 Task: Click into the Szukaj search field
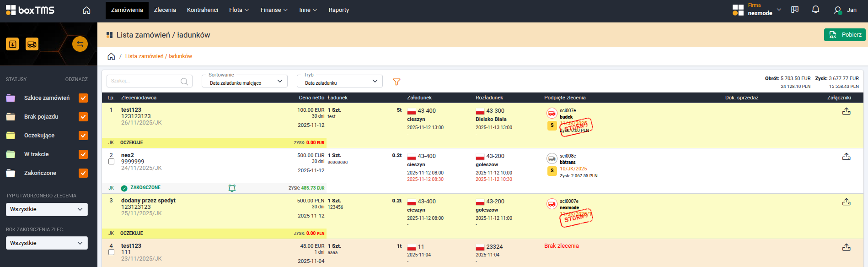tap(145, 81)
